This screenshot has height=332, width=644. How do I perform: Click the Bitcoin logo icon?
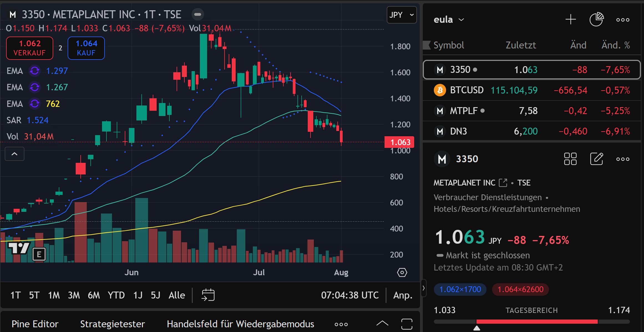[440, 90]
